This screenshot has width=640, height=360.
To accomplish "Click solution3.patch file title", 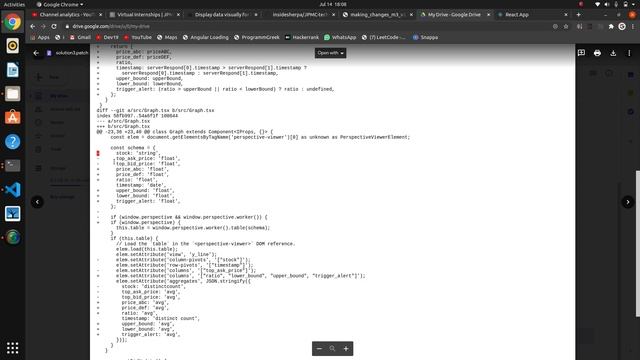I will click(x=72, y=53).
